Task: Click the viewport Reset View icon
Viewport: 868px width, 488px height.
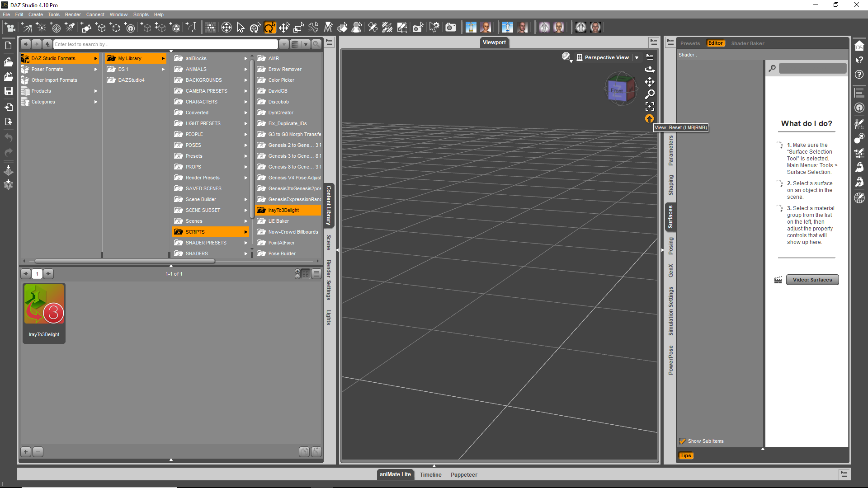Action: 650,119
